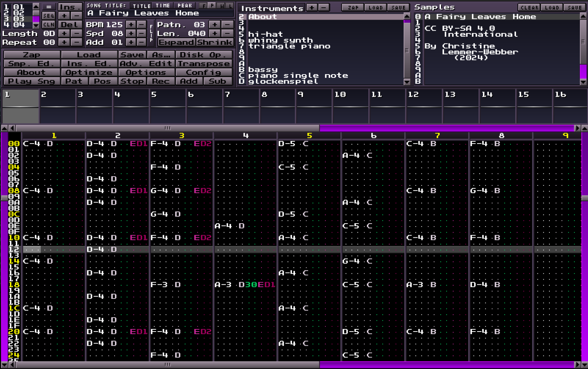
Task: Click SAVE in the Samples header
Action: pos(575,7)
